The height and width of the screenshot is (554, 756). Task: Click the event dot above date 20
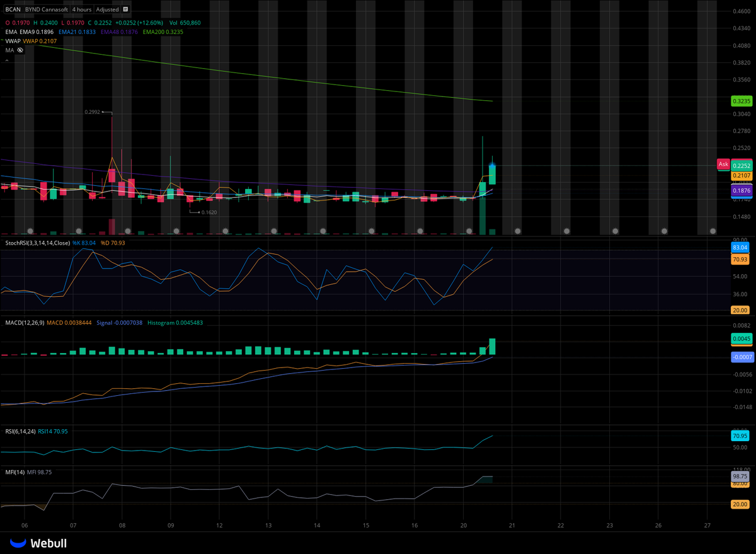pos(469,231)
